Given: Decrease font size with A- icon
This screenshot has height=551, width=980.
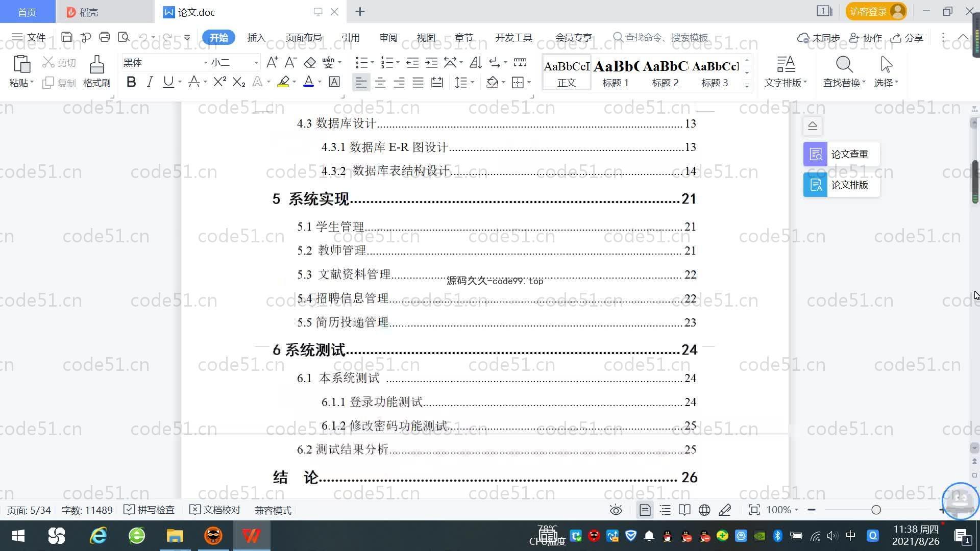Looking at the screenshot, I should [x=290, y=62].
